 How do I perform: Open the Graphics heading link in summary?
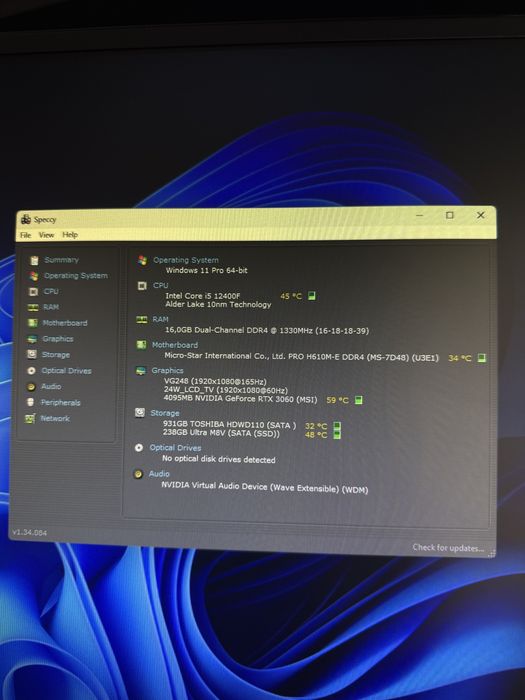tap(167, 370)
